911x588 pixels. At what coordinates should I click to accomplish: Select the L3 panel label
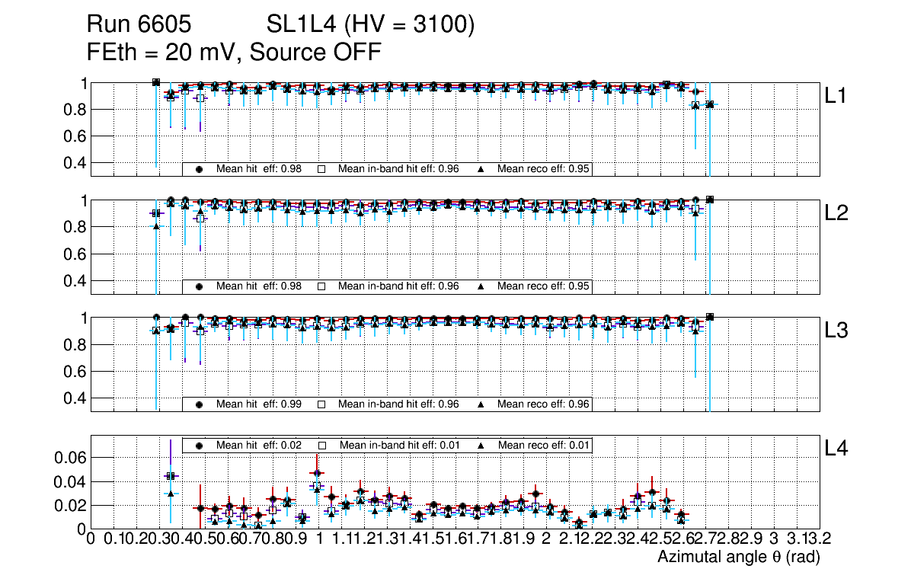[x=836, y=331]
